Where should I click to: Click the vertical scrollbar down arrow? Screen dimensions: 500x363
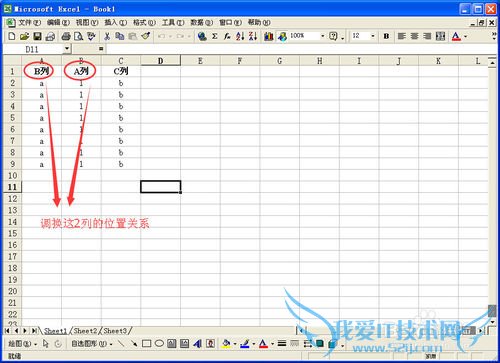pyautogui.click(x=492, y=322)
